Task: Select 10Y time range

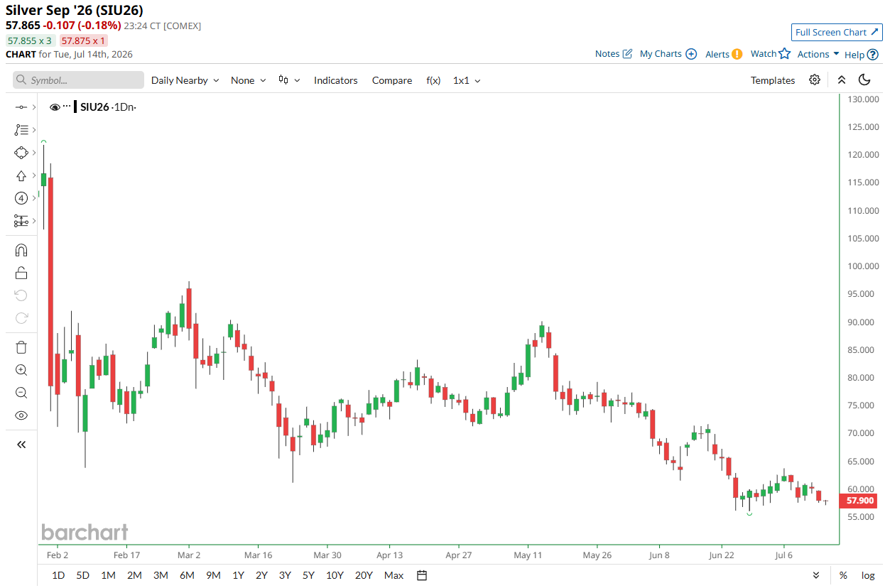Action: pos(335,575)
